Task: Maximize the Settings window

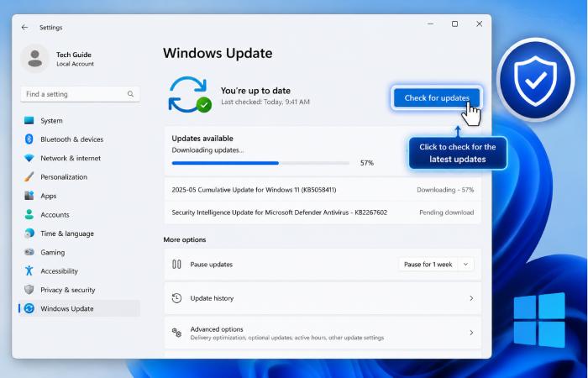Action: [454, 24]
